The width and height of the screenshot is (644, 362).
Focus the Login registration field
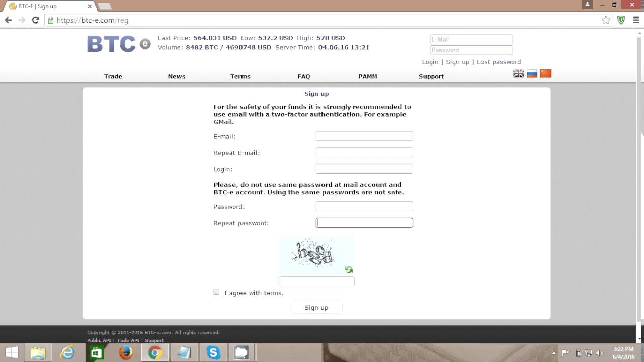(364, 169)
